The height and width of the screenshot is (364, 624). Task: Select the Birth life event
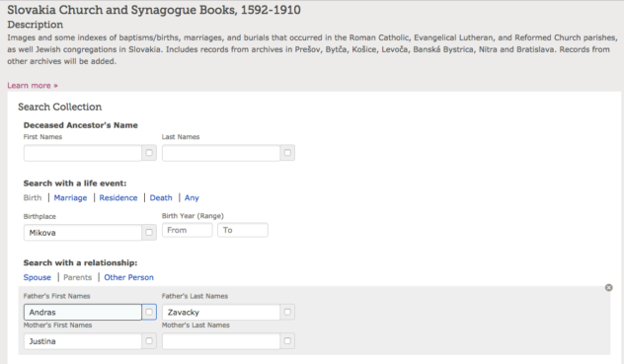[x=33, y=197]
